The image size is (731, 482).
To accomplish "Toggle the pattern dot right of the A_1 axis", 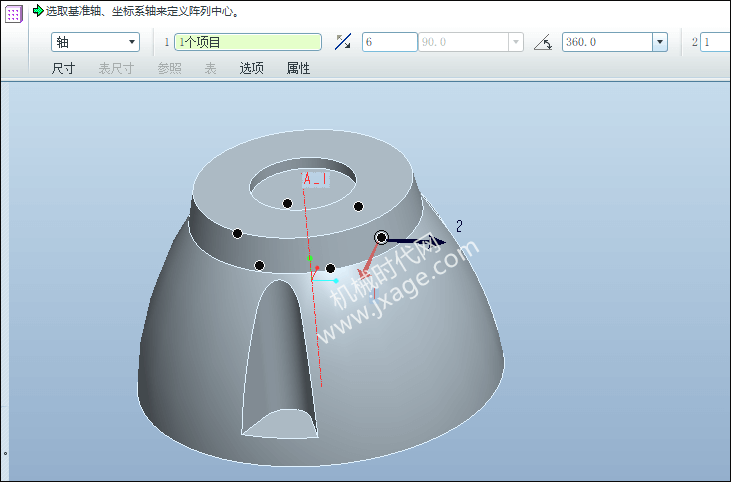I will point(359,207).
